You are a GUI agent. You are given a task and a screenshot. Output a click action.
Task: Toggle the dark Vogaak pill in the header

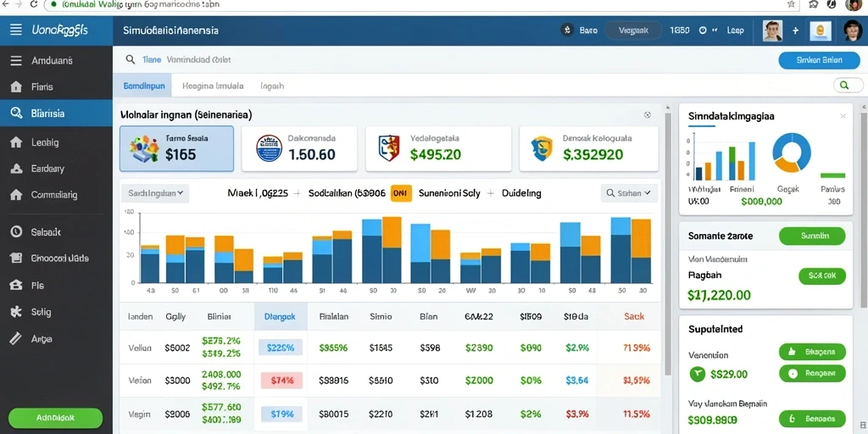633,31
